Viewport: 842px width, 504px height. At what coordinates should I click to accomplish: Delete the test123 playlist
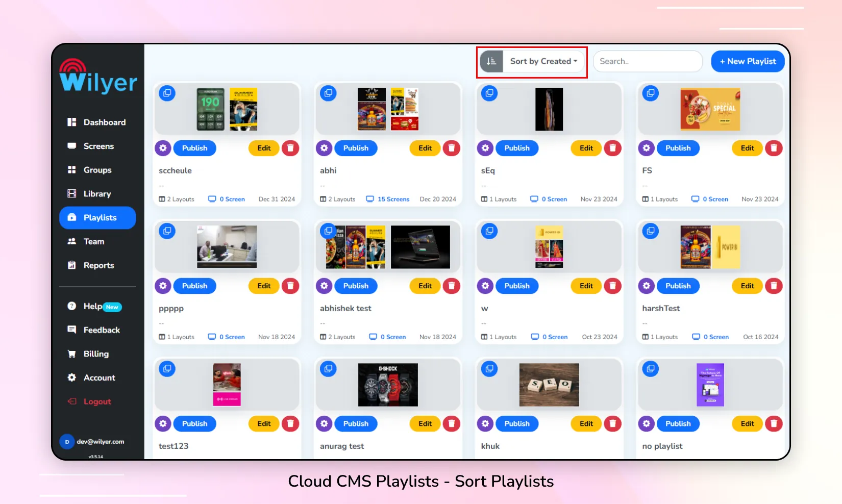click(x=290, y=424)
